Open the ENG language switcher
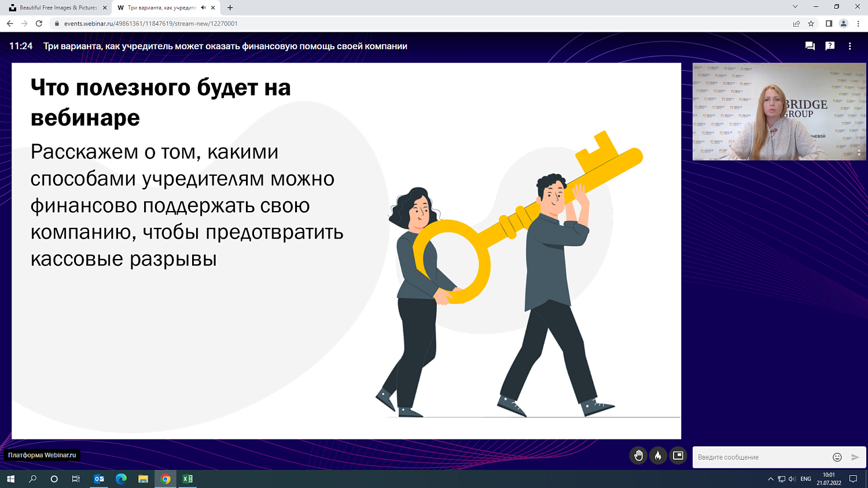868x488 pixels. point(807,479)
